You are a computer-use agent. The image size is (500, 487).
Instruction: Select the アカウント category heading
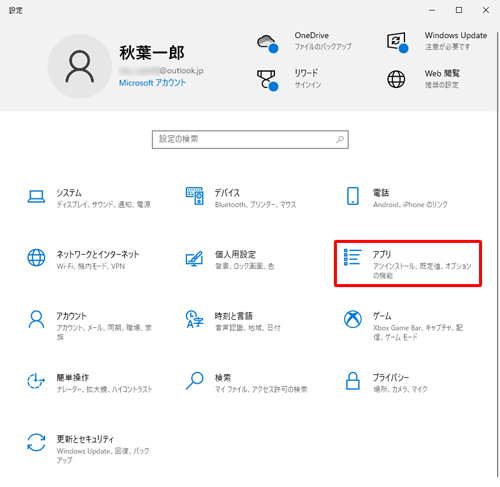[x=71, y=316]
